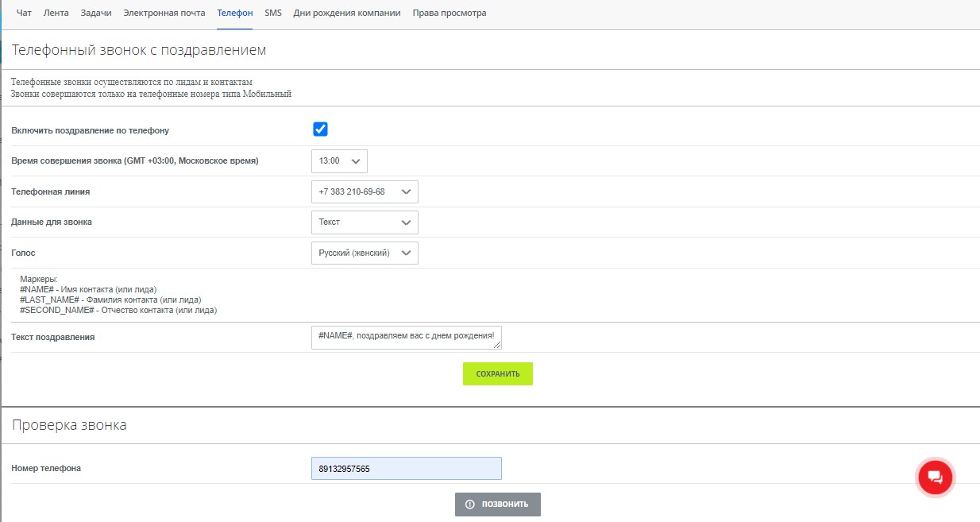This screenshot has height=522, width=980.
Task: Enable the phone greeting checkbox
Action: 320,130
